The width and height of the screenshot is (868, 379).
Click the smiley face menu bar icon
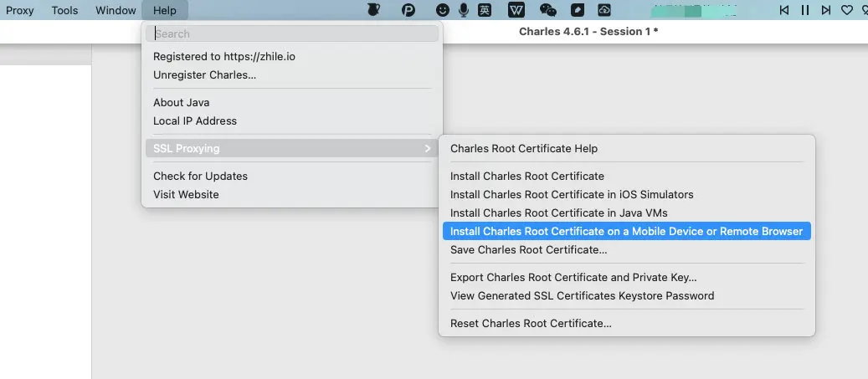(443, 10)
